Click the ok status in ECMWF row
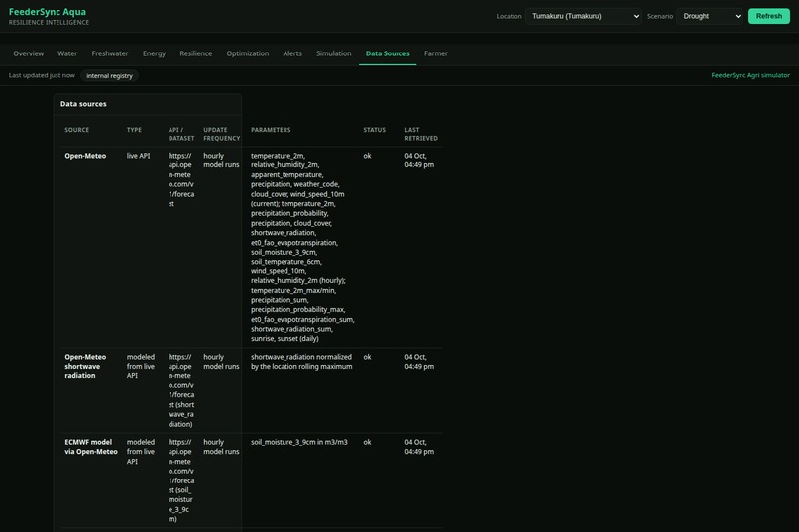The height and width of the screenshot is (532, 799). click(368, 443)
